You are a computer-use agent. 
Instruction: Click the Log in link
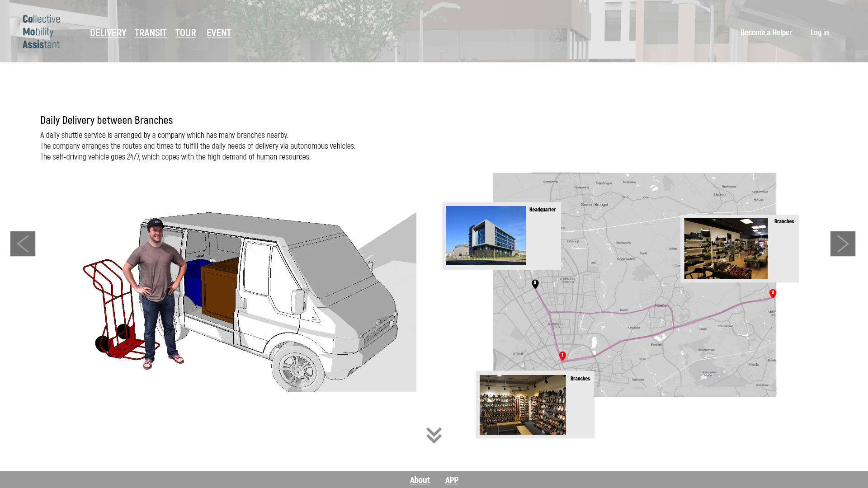tap(819, 33)
